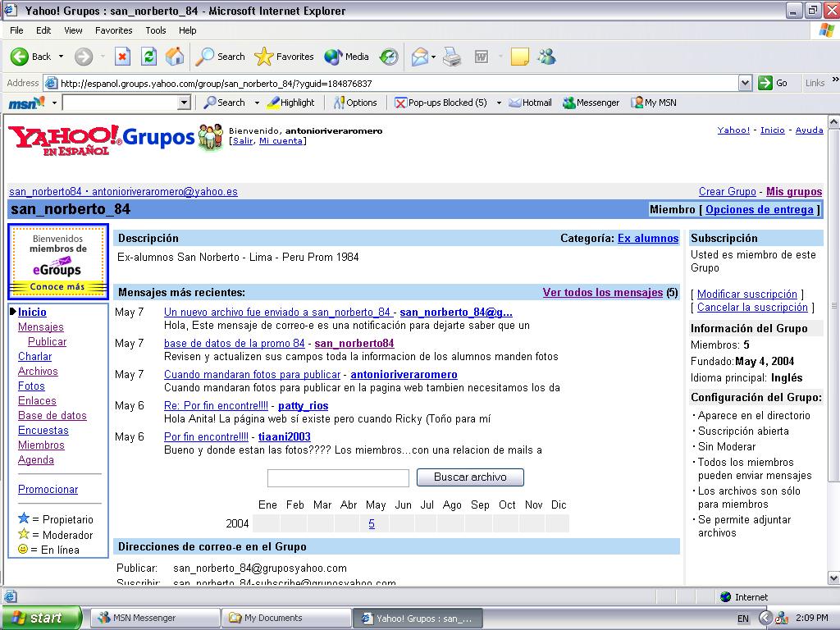Click the address bar URL field
The height and width of the screenshot is (630, 840).
pos(398,83)
